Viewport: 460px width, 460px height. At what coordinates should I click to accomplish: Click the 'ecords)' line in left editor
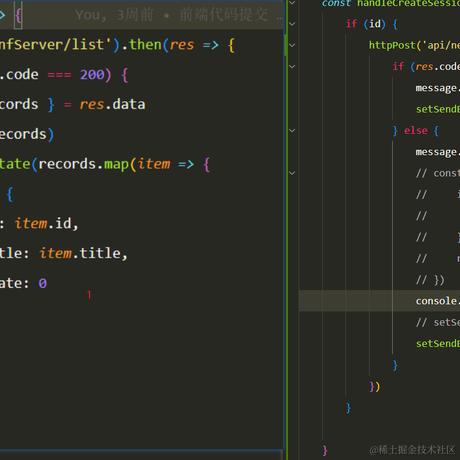tap(27, 134)
